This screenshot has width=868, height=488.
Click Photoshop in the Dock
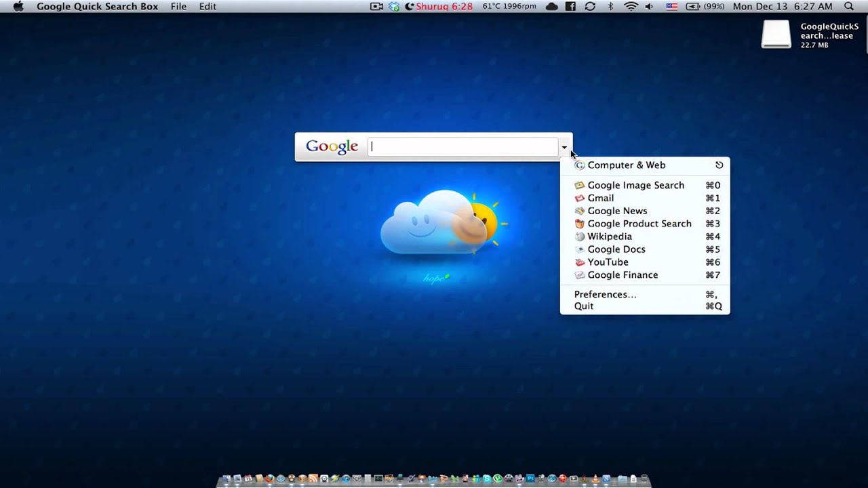tap(530, 479)
